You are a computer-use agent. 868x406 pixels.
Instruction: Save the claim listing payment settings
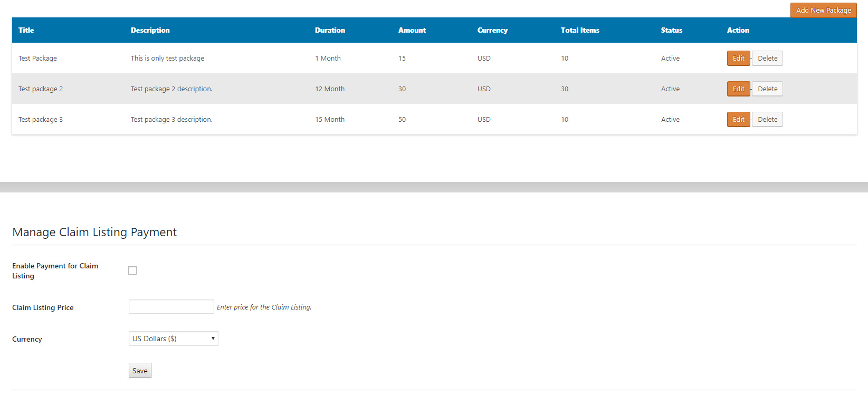tap(140, 371)
